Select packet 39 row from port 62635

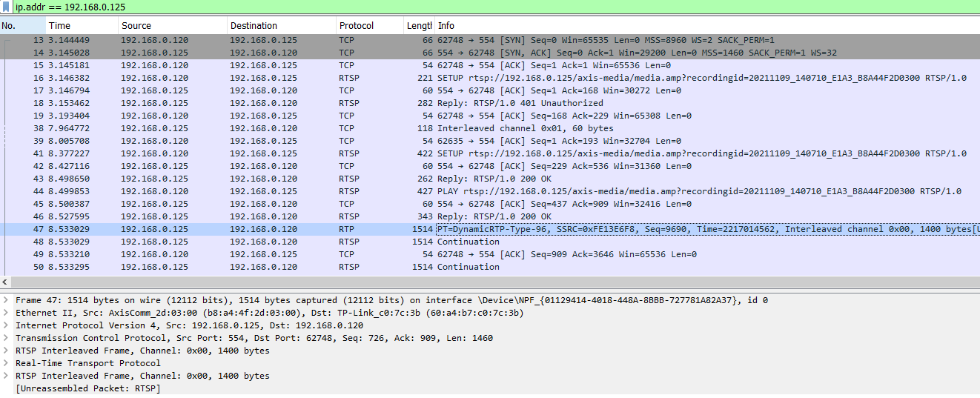pos(490,141)
